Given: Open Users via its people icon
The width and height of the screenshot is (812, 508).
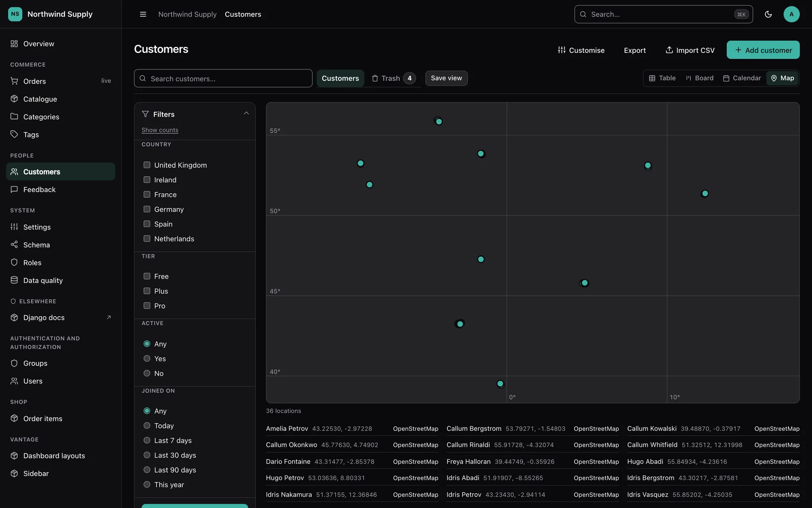Looking at the screenshot, I should [14, 381].
